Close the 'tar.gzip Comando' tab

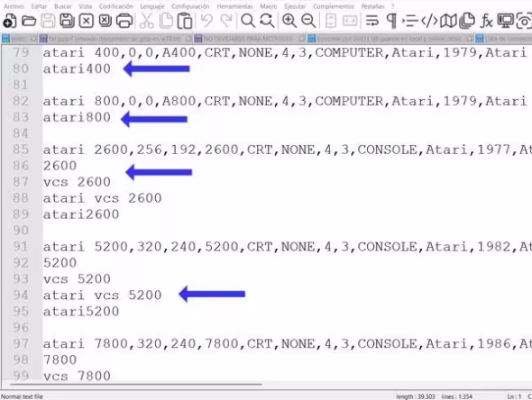pyautogui.click(x=188, y=39)
